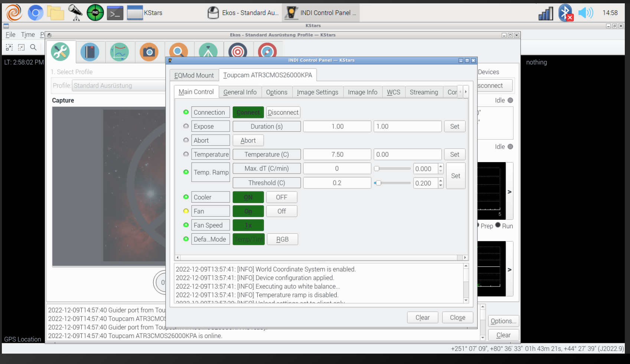The image size is (630, 364).
Task: Click the exposure Duration input field
Action: tap(407, 127)
